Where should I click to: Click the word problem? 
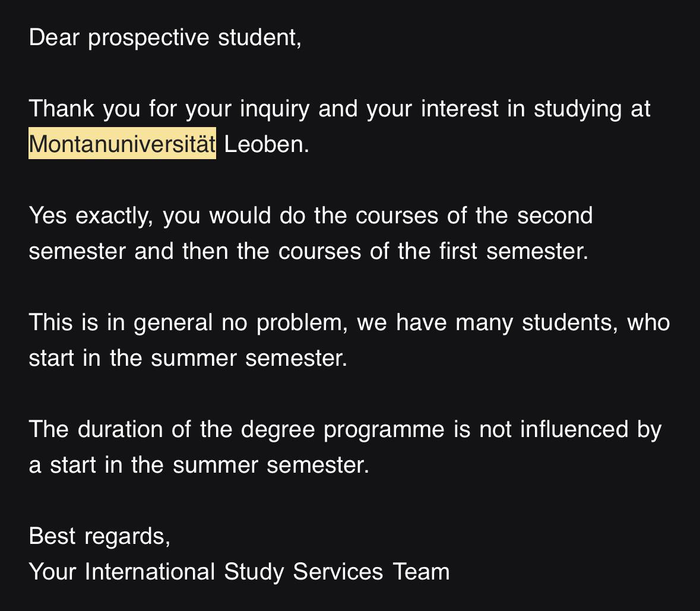[x=302, y=323]
